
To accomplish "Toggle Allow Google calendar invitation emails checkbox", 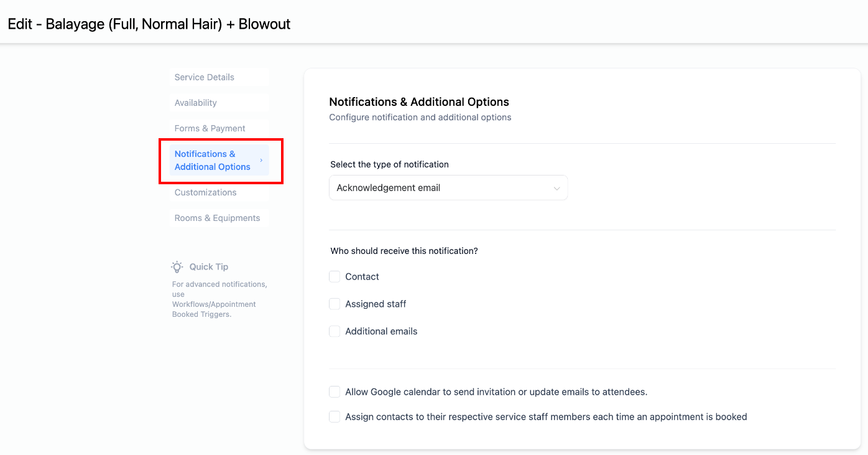I will 335,392.
